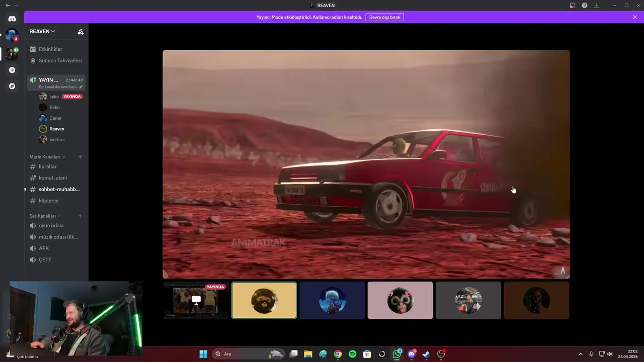Go back using the top-left arrow
The width and height of the screenshot is (644, 362).
point(8,5)
